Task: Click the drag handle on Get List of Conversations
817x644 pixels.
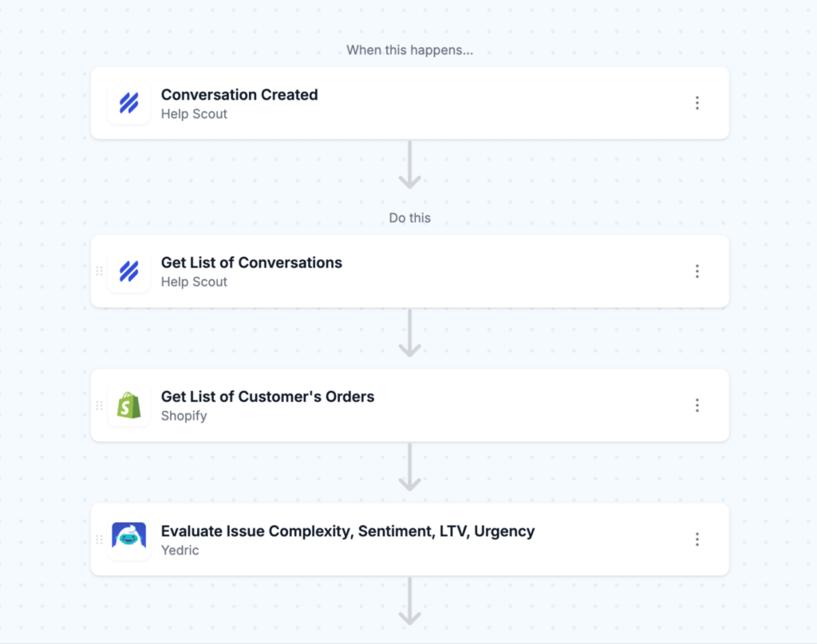Action: [99, 271]
